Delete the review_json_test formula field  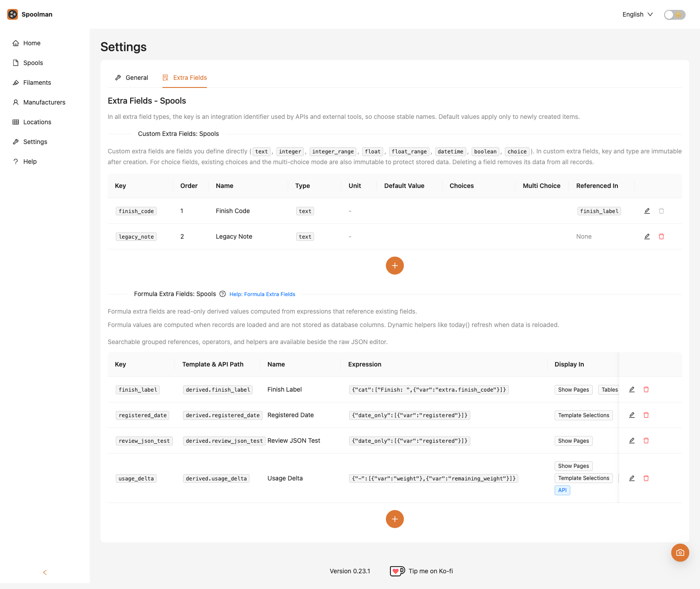[x=646, y=441]
